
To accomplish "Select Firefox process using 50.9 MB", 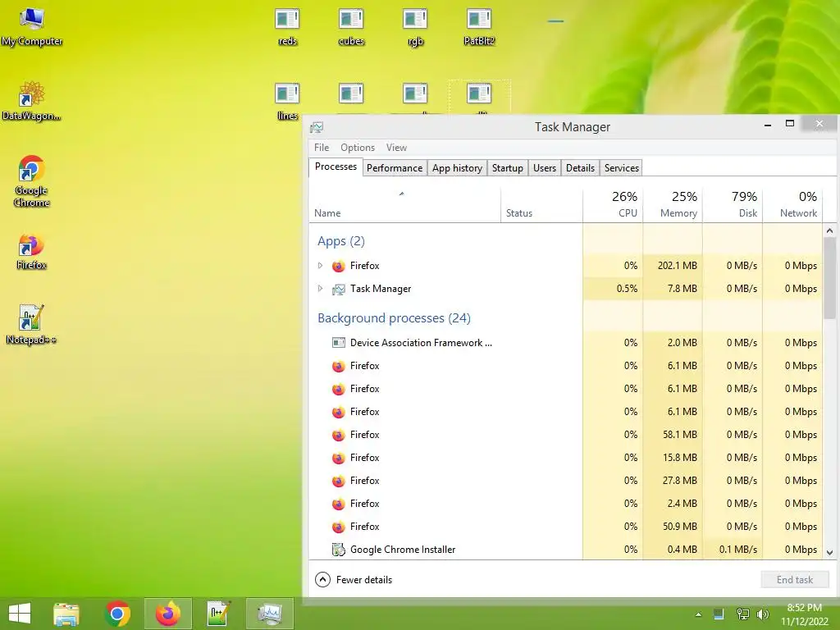I will pyautogui.click(x=566, y=527).
